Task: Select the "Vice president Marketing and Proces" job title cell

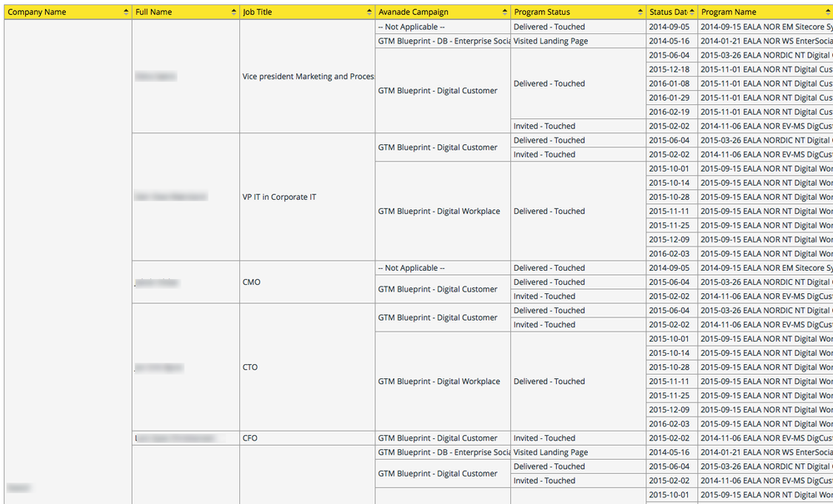Action: tap(308, 77)
